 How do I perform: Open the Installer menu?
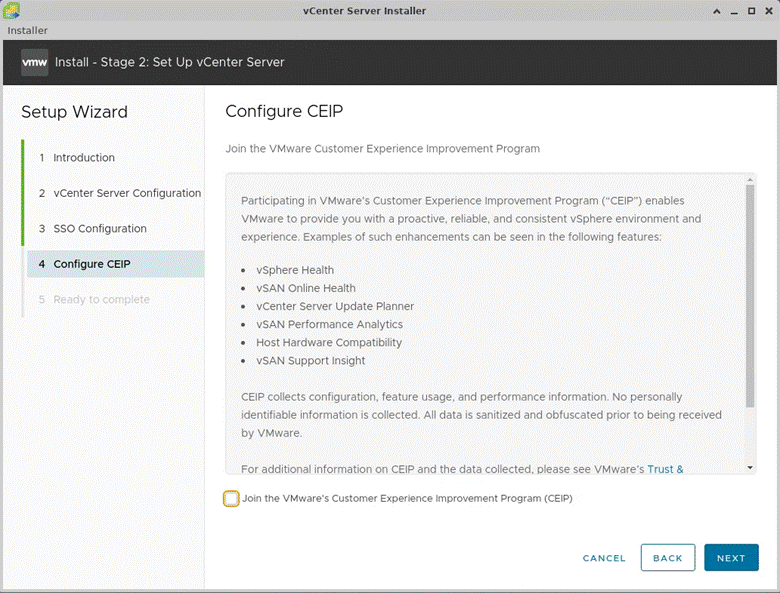click(x=27, y=30)
